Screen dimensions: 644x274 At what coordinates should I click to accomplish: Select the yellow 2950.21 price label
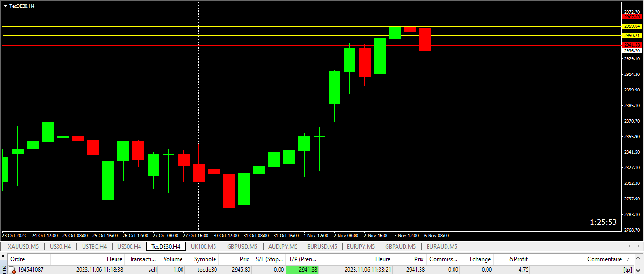(632, 36)
